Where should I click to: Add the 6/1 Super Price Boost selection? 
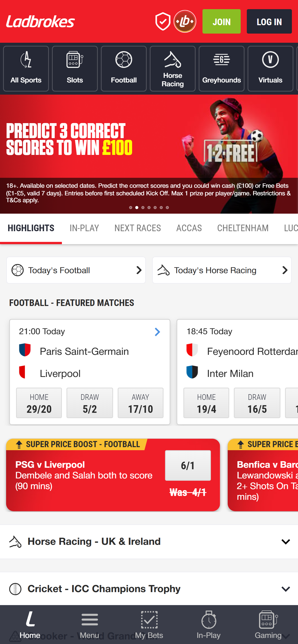tap(188, 465)
